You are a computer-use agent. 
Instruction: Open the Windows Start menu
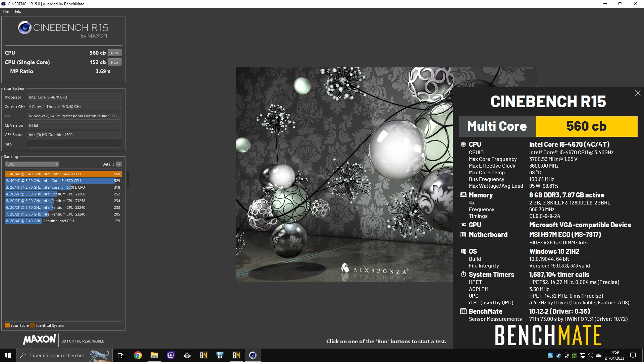[x=8, y=355]
